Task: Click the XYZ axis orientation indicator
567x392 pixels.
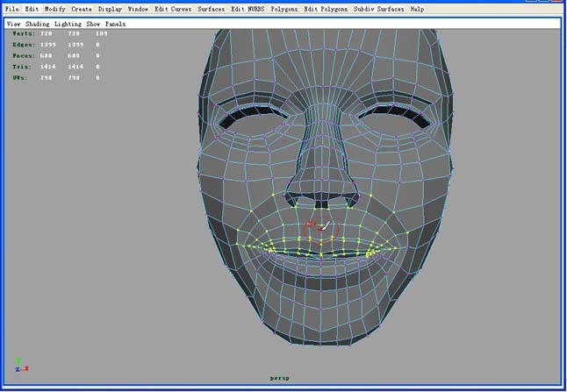Action: click(22, 366)
